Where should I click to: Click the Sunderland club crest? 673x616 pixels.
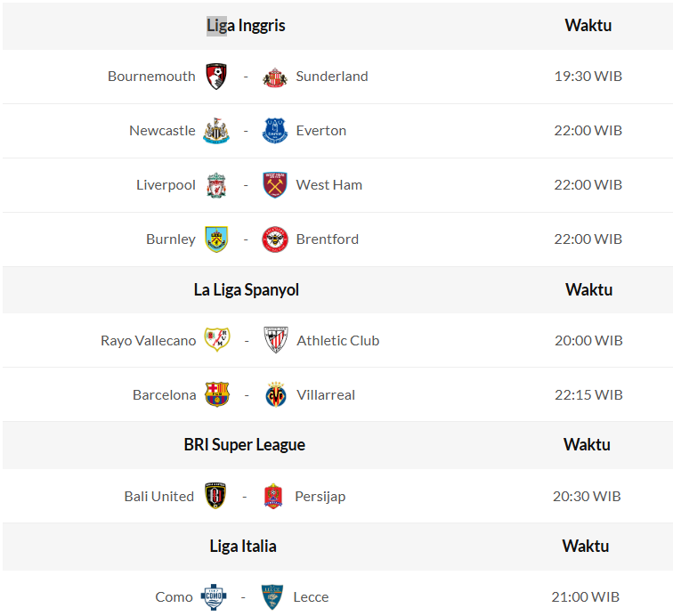pyautogui.click(x=275, y=77)
